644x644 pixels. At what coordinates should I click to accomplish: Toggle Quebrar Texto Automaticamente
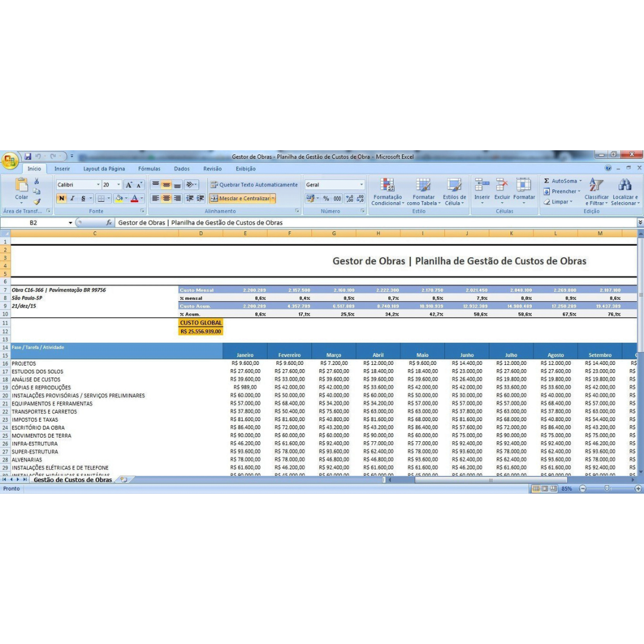coord(253,185)
